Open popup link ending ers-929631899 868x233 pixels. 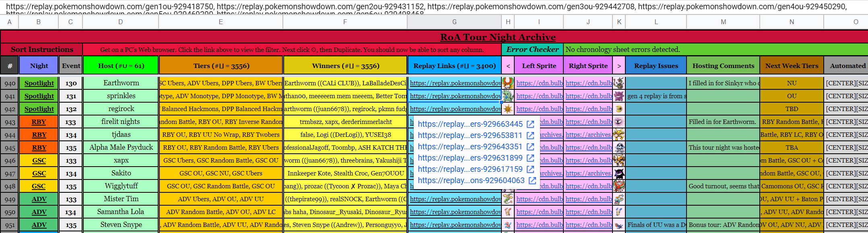click(x=470, y=158)
